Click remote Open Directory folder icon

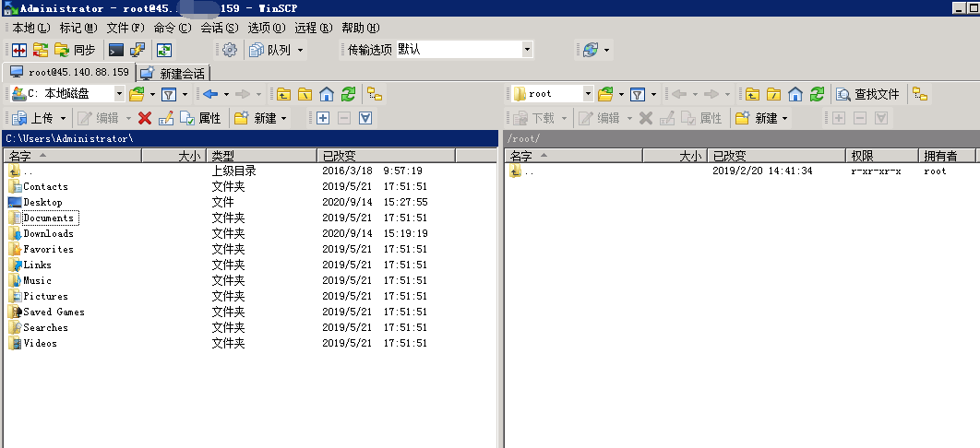point(605,94)
